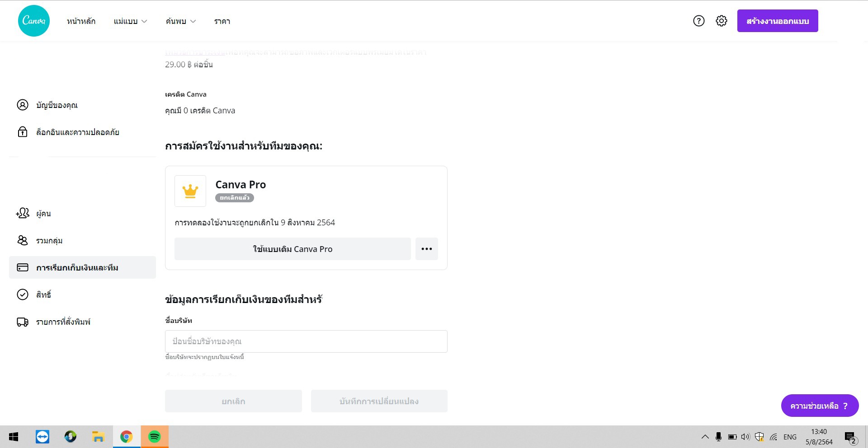This screenshot has height=448, width=868.
Task: Show hidden tray icons chevron
Action: (705, 437)
